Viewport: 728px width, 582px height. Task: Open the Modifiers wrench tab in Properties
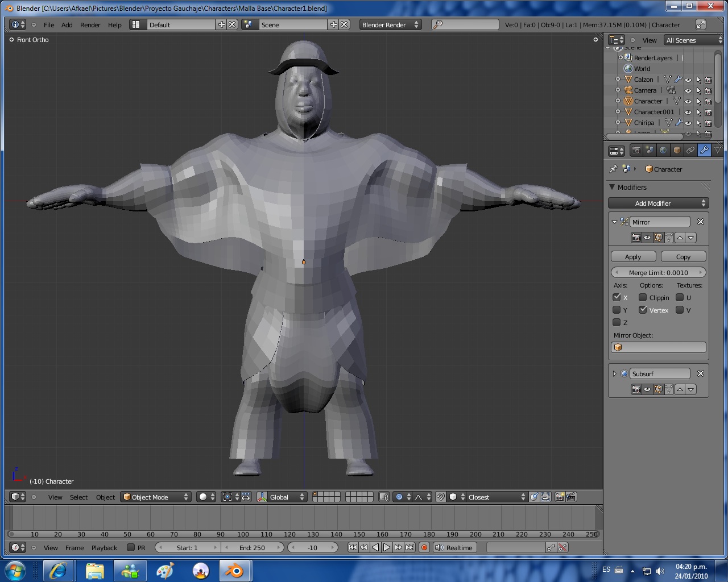coord(704,151)
